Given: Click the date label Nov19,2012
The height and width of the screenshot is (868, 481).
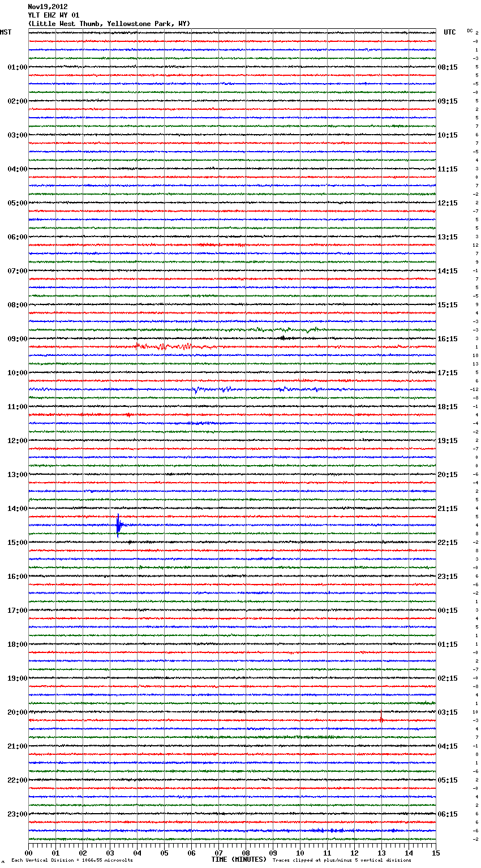Looking at the screenshot, I should coord(48,7).
